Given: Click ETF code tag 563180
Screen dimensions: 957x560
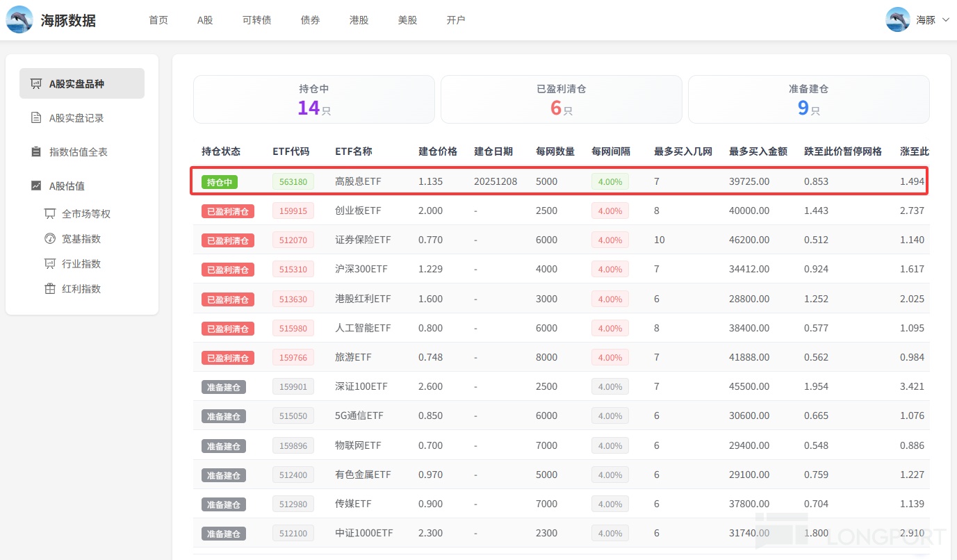Looking at the screenshot, I should pos(293,182).
